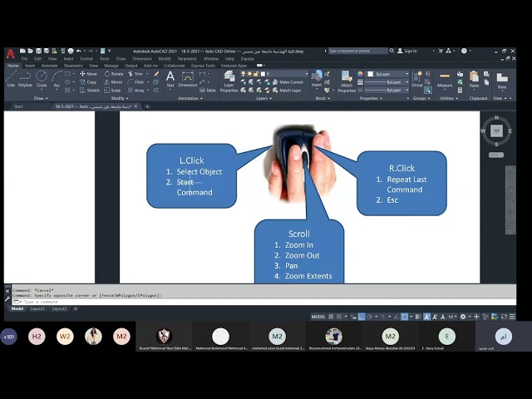Toggle MODEL space button in status bar

coord(318,317)
